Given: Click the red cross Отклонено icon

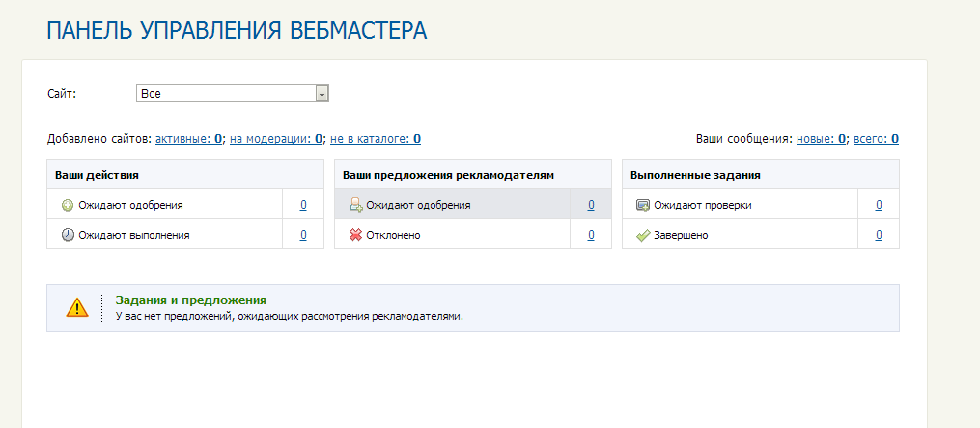Looking at the screenshot, I should (355, 236).
